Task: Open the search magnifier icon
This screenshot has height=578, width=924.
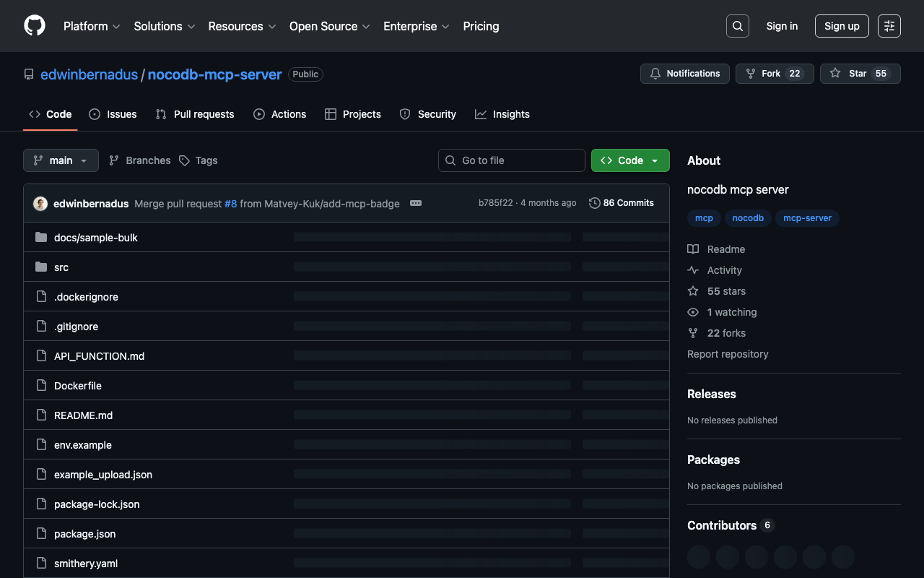Action: click(737, 26)
